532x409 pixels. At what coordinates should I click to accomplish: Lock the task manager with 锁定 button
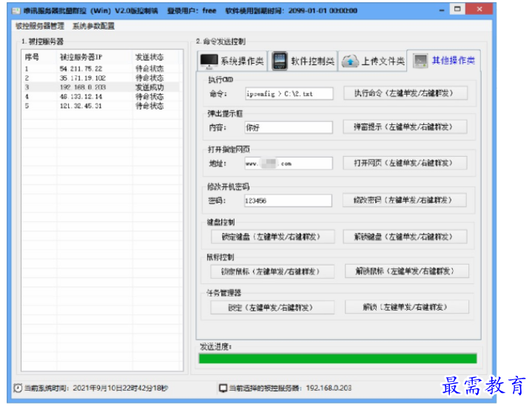pyautogui.click(x=272, y=308)
